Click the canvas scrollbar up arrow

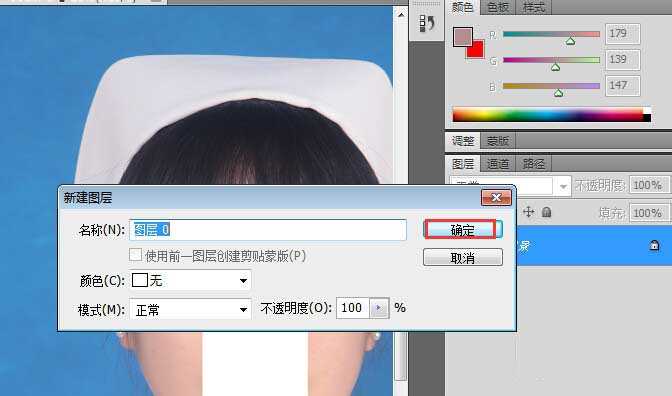[400, 15]
